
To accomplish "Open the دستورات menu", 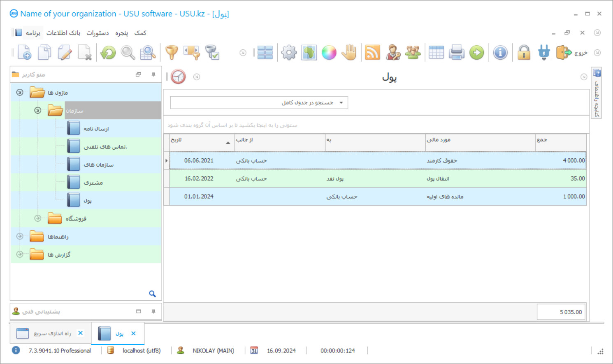I will 98,32.
